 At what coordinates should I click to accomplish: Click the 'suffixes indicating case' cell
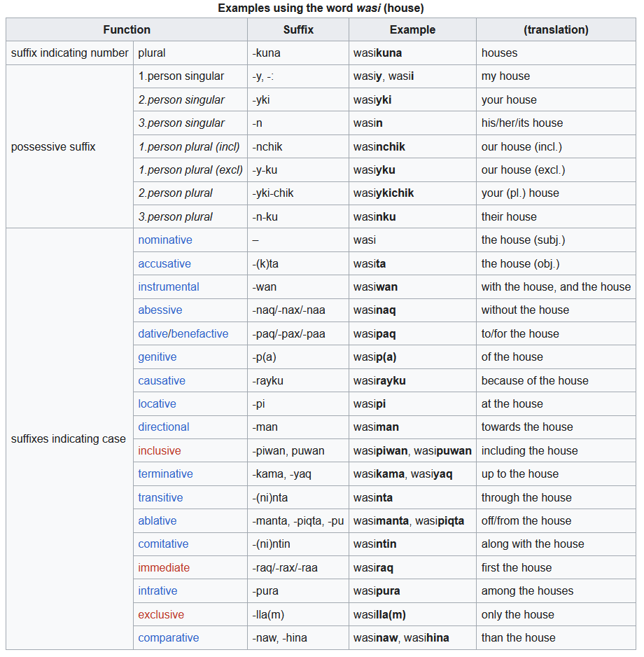pos(69,438)
